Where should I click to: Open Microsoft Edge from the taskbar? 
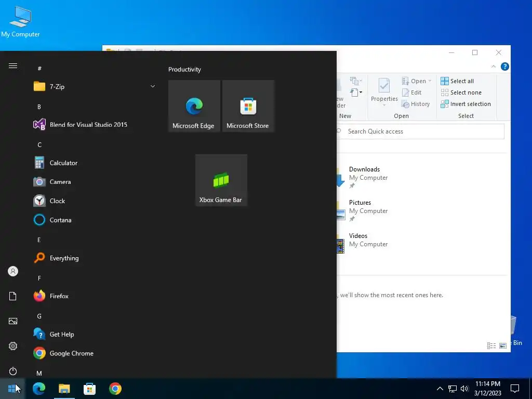tap(38, 389)
